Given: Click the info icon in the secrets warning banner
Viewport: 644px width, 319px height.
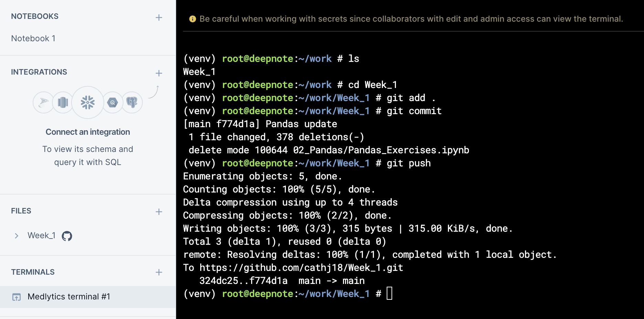Looking at the screenshot, I should 193,19.
